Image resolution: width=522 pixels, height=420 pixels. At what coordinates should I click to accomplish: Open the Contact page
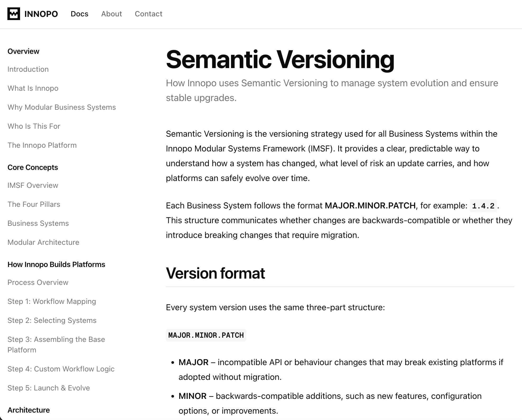(148, 14)
